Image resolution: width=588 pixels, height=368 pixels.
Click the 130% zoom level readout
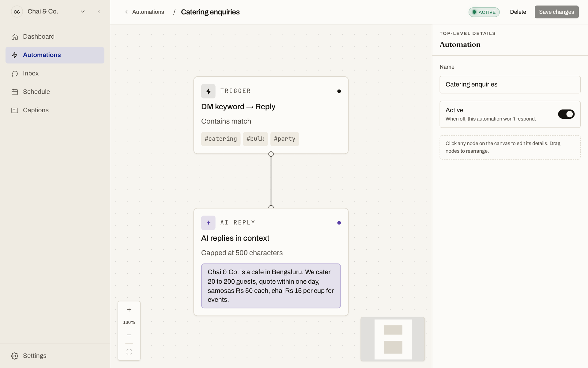pyautogui.click(x=129, y=322)
